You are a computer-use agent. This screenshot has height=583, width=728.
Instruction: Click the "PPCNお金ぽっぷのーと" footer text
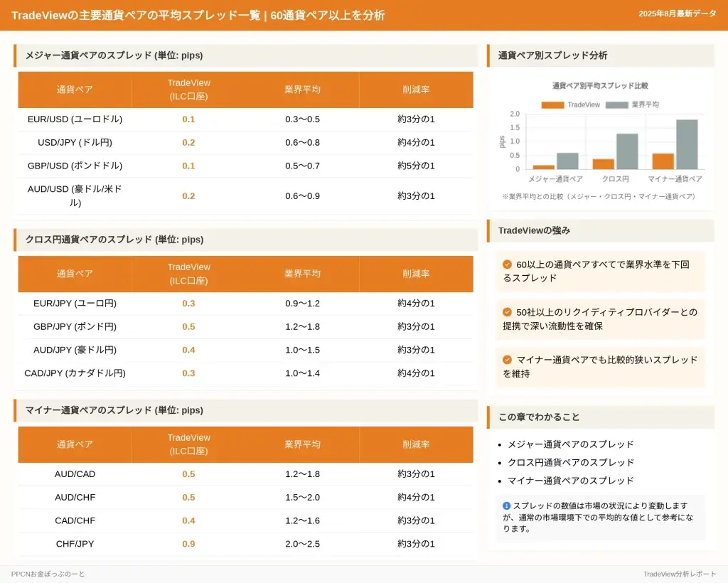(x=48, y=574)
